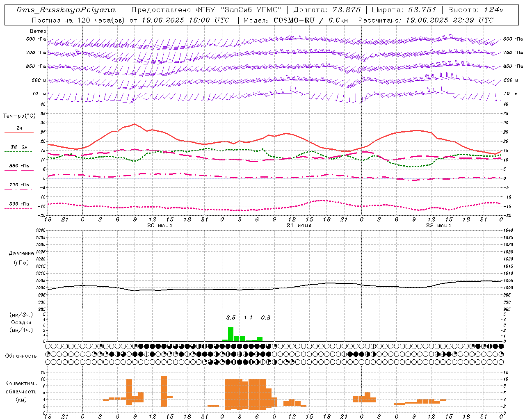Select the 'Долгота: 73.875' header text
The width and height of the screenshot is (525, 420).
coord(327,10)
